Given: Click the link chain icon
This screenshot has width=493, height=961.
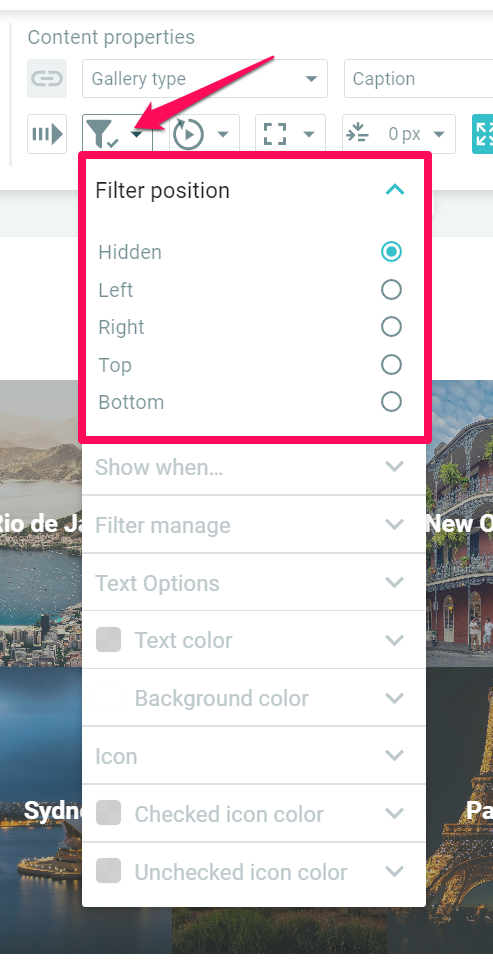Looking at the screenshot, I should [x=47, y=78].
